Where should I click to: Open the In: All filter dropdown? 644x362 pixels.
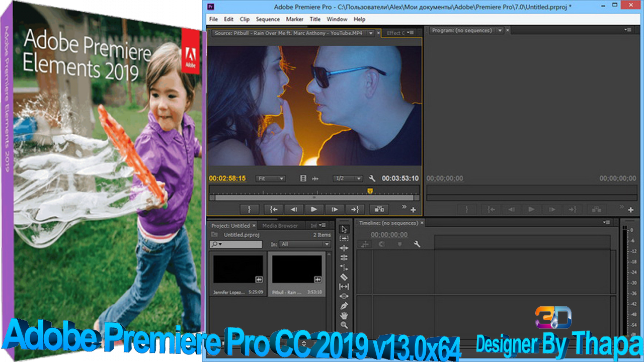pos(305,244)
